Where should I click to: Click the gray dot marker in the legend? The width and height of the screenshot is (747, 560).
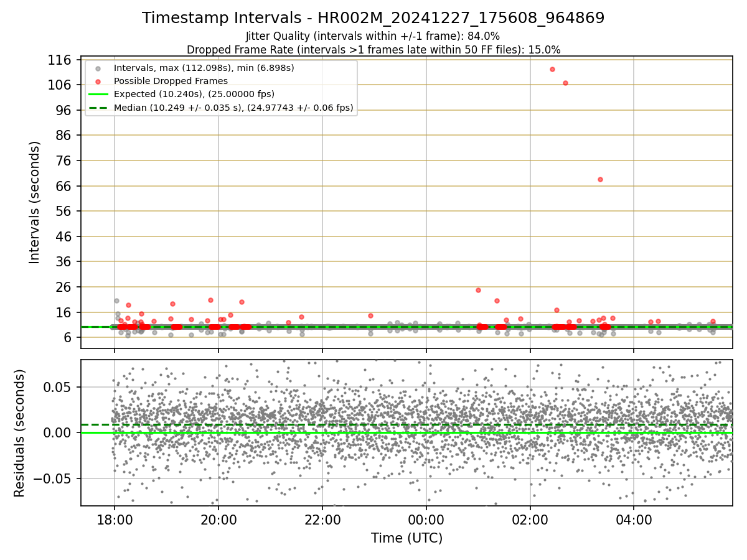98,68
